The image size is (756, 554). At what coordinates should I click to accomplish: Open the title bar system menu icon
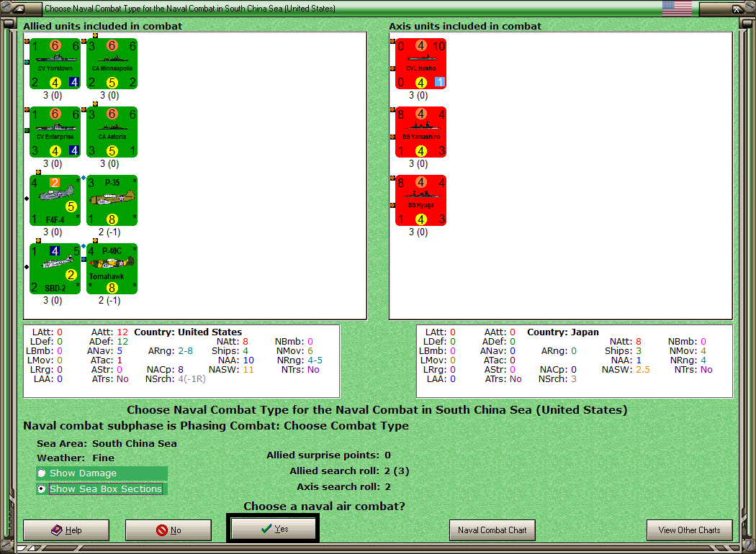18,8
